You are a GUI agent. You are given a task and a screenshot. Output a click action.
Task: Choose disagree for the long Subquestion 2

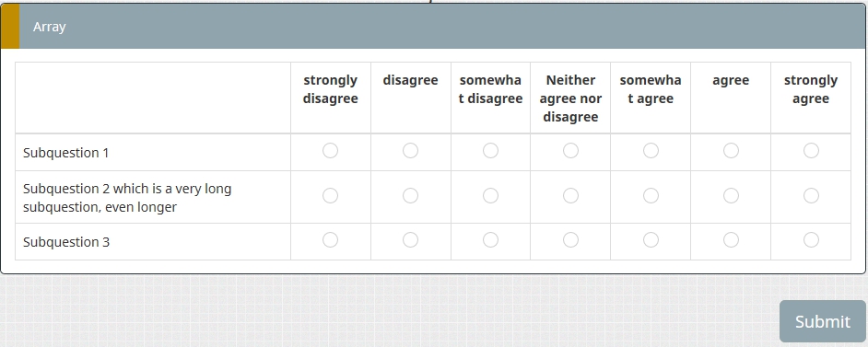[x=410, y=196]
